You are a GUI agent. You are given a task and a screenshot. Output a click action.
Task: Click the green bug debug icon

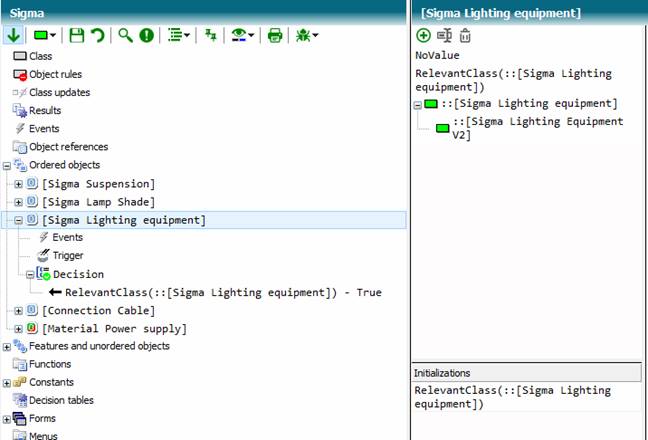(x=303, y=35)
